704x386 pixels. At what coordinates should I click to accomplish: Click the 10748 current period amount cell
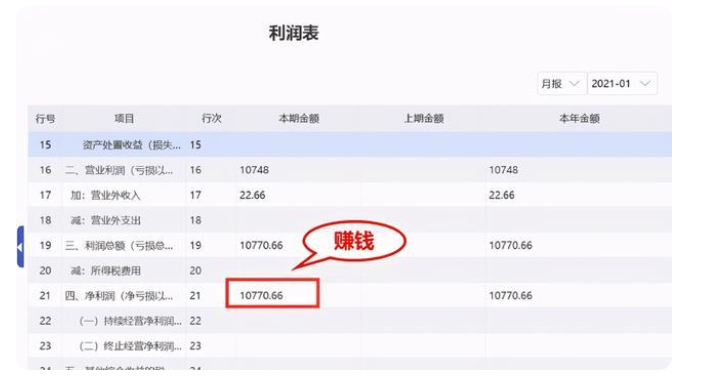[x=254, y=170]
